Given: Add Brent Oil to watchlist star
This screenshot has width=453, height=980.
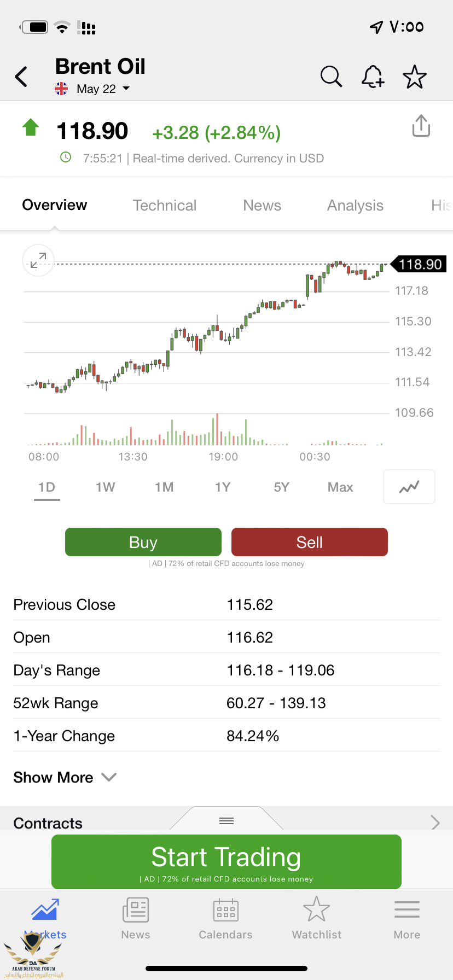Looking at the screenshot, I should tap(414, 77).
